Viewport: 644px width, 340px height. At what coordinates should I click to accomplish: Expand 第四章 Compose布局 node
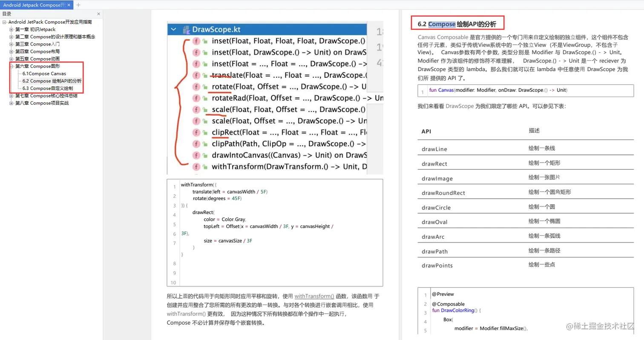click(11, 51)
